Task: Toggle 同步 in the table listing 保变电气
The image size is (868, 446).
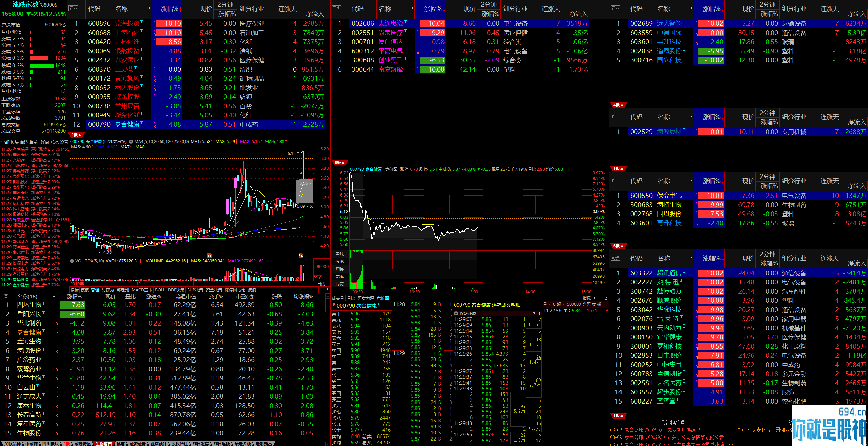Action: pyautogui.click(x=615, y=181)
